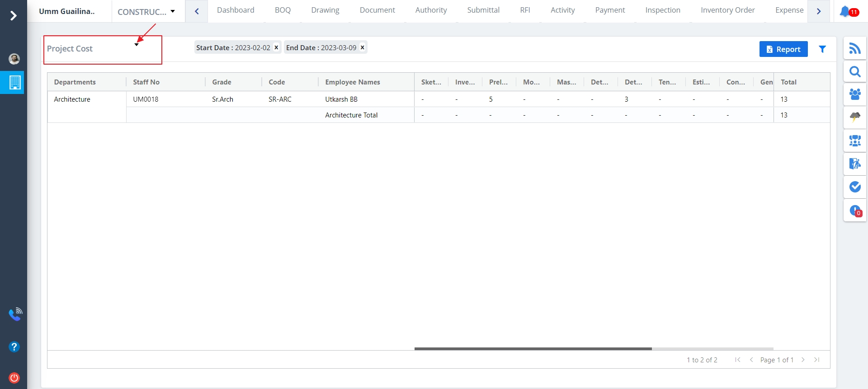Click the RSS feed icon in right sidebar
868x389 pixels.
(854, 48)
